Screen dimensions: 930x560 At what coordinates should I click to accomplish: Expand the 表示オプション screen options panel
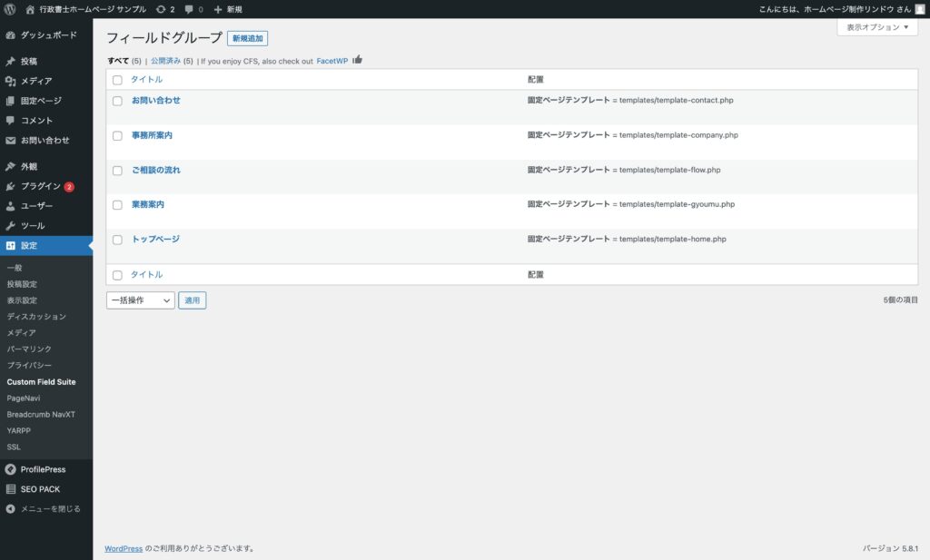[877, 27]
